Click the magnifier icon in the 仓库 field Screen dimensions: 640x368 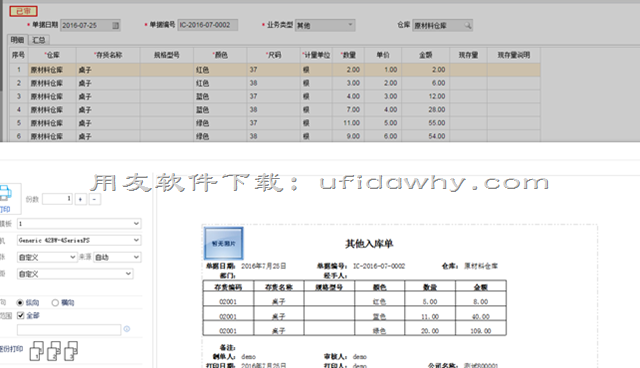pyautogui.click(x=468, y=25)
